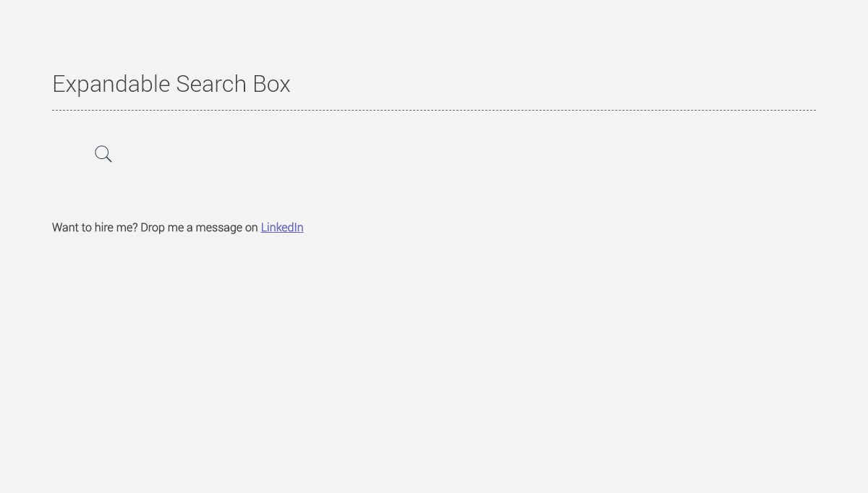Click the "Expandable Search Box" heading
The image size is (868, 493).
pos(171,84)
